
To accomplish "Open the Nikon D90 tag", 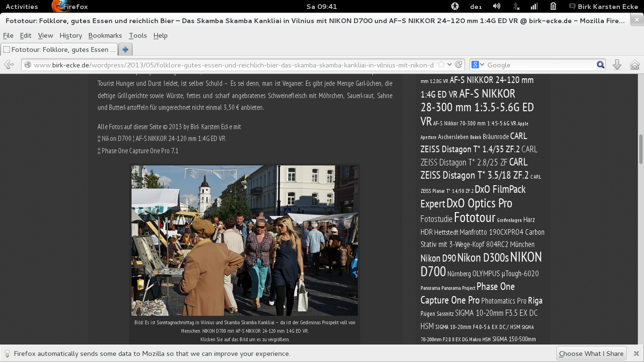I will (438, 258).
